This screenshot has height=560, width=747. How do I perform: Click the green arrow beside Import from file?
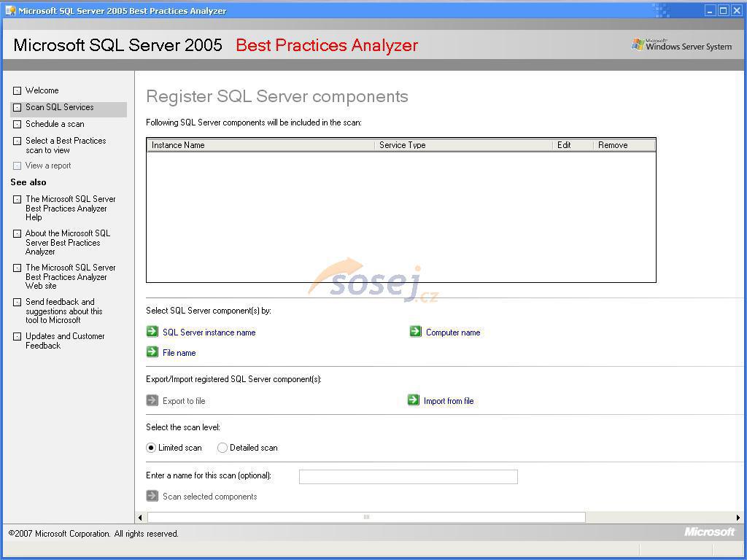click(414, 400)
